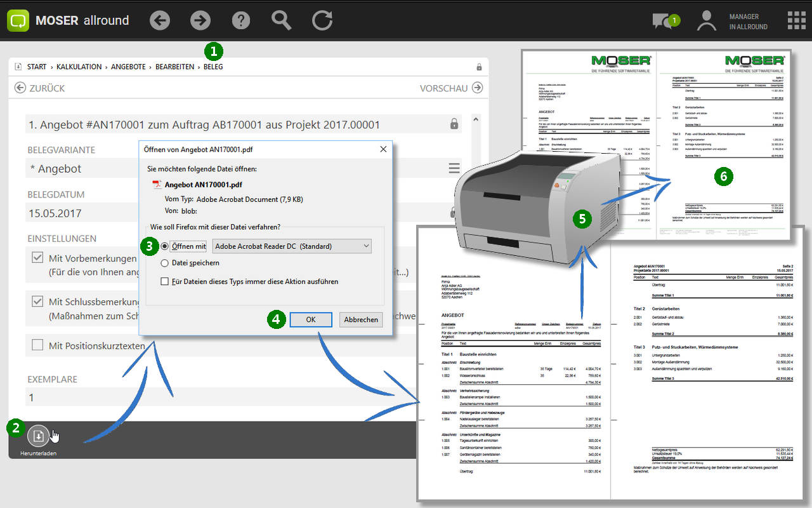Navigate to KALKULATION in breadcrumb
The image size is (812, 508).
79,67
